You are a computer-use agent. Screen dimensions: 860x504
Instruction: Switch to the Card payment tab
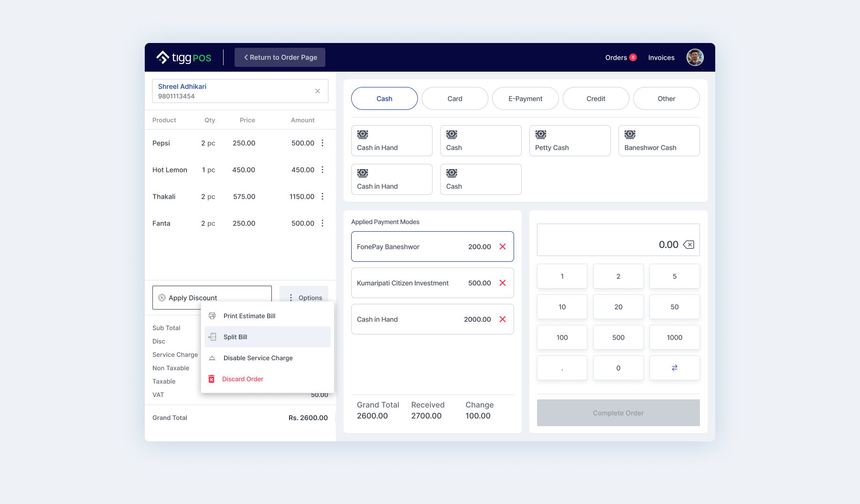[455, 98]
